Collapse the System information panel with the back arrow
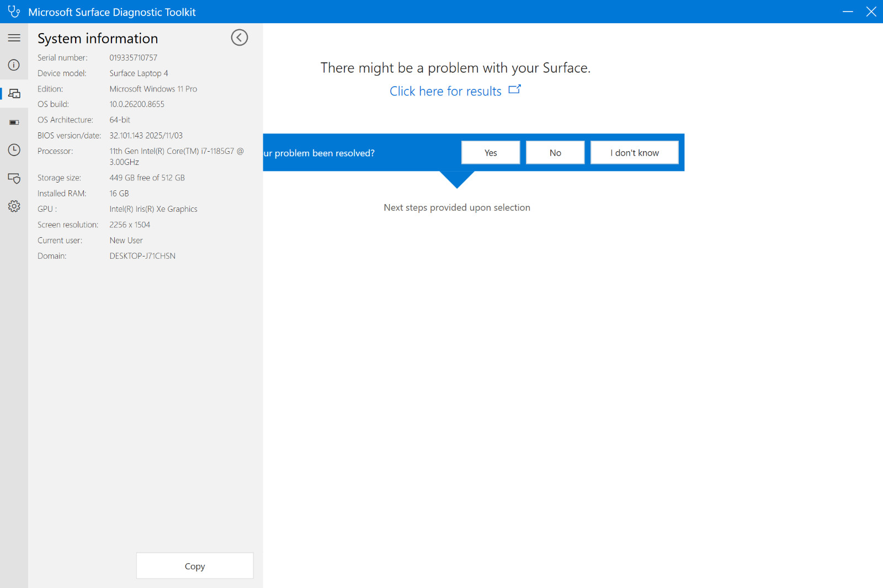This screenshot has width=883, height=588. 239,38
